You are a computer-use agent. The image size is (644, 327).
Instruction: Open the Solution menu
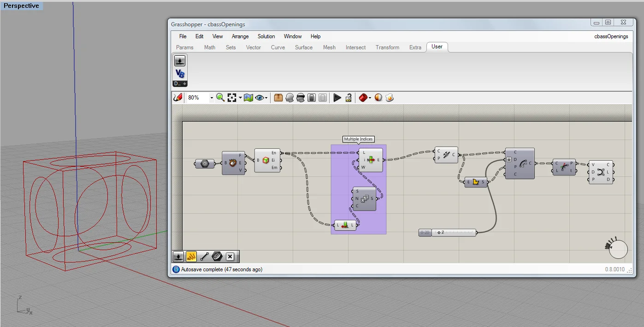(x=266, y=36)
